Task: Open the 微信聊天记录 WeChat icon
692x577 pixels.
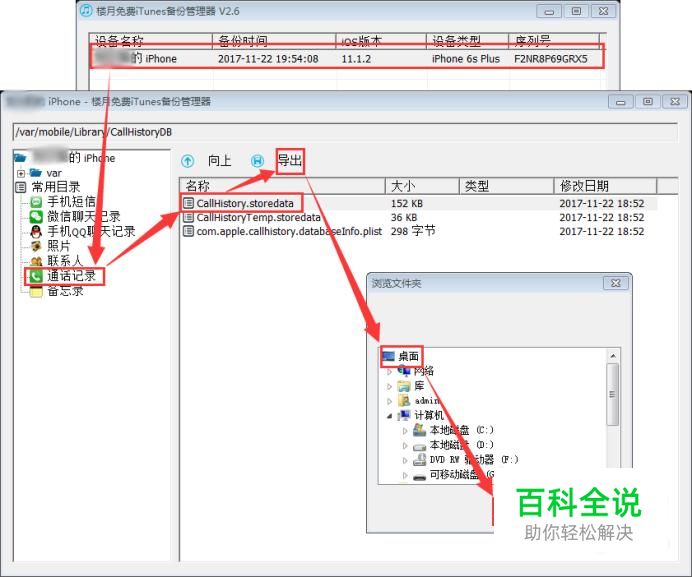Action: [36, 217]
